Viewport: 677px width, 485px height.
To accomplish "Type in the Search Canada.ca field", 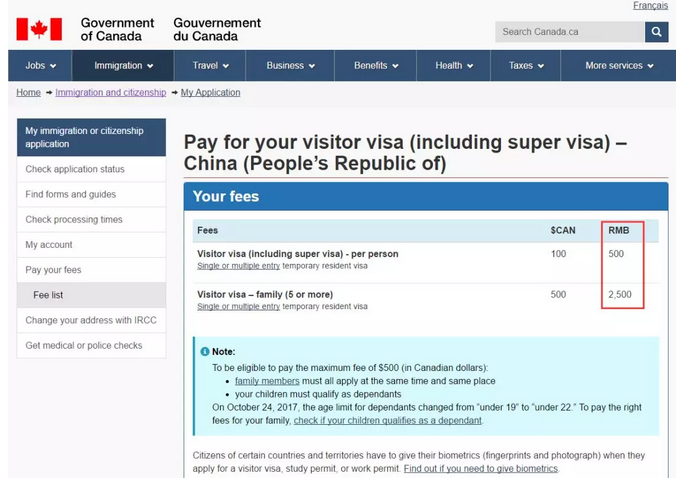I will coord(569,32).
